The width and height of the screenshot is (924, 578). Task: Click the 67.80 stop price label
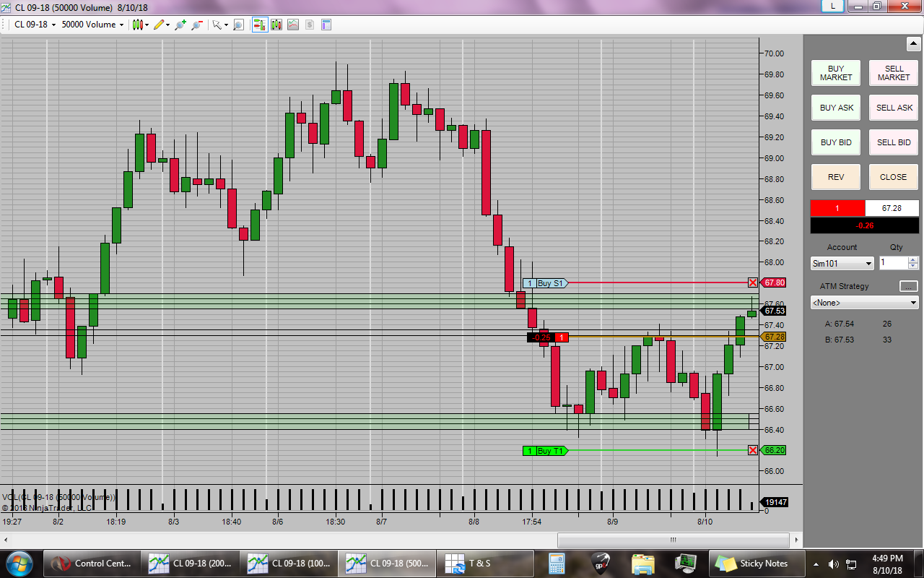pyautogui.click(x=774, y=282)
